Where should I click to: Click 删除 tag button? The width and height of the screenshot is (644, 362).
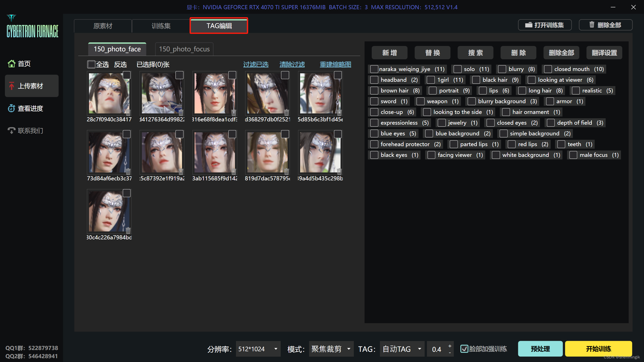point(518,53)
